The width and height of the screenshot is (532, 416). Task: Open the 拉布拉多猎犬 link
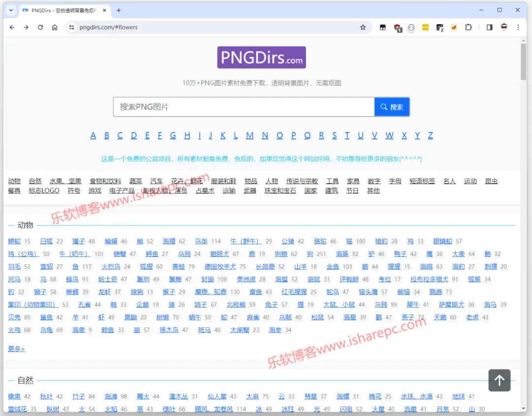[x=430, y=279]
